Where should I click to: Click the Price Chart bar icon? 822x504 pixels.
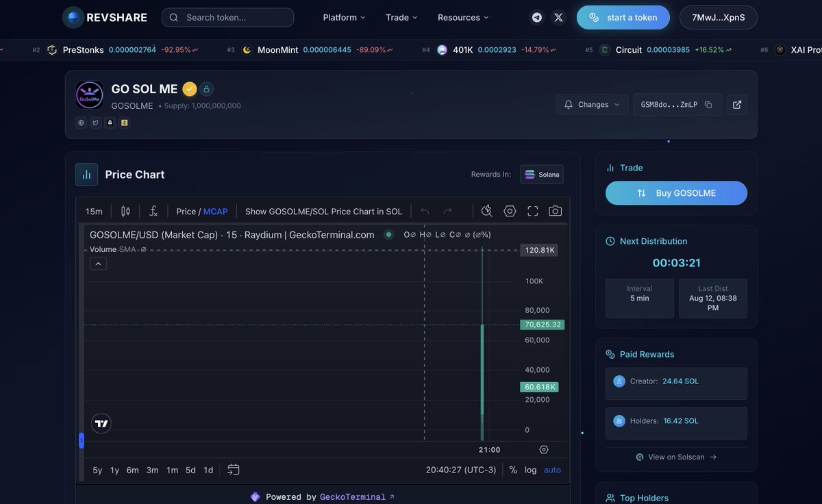[x=86, y=175]
